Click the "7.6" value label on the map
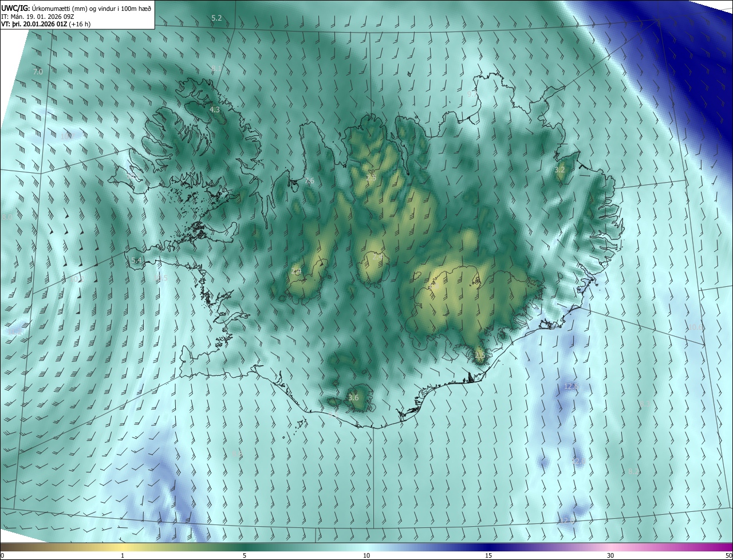Viewport: 733px width, 560px height. [x=310, y=181]
